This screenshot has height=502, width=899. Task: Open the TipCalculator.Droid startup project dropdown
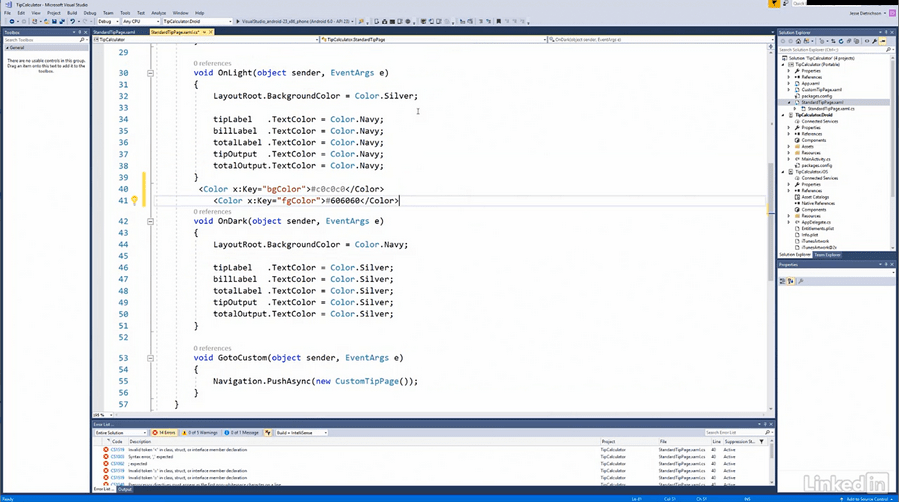click(x=197, y=21)
